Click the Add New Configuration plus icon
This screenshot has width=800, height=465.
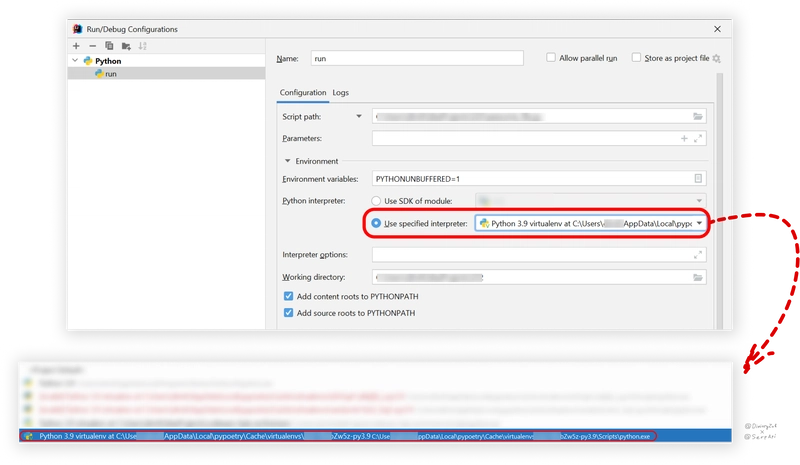76,46
